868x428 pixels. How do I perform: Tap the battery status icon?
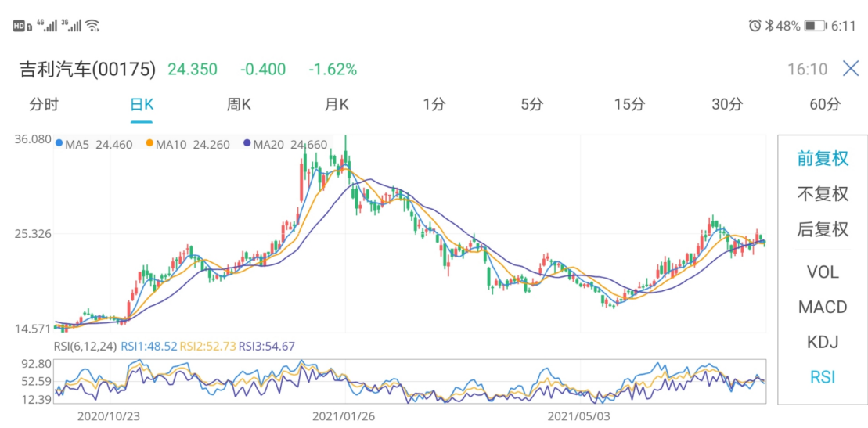pyautogui.click(x=815, y=26)
